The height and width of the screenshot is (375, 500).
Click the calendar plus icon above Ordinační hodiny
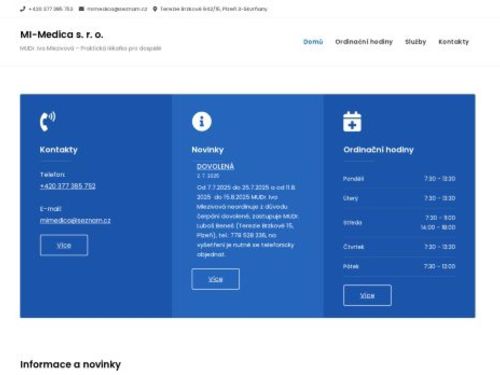click(x=352, y=122)
